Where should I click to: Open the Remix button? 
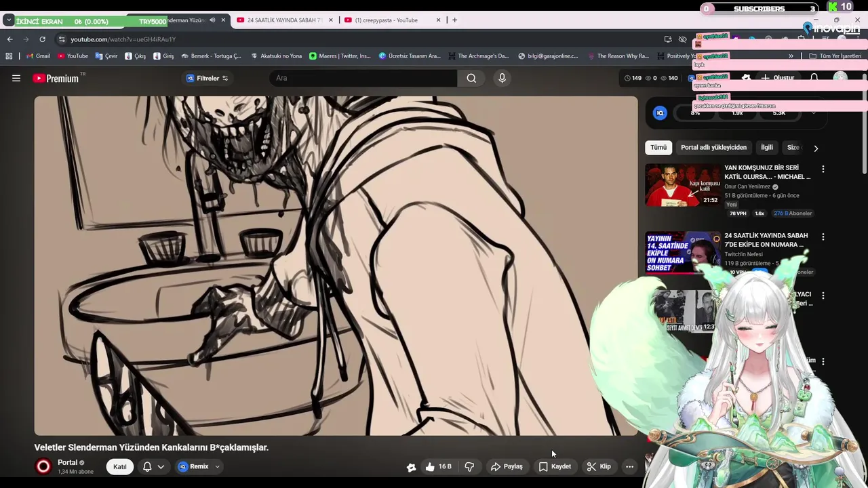(193, 466)
